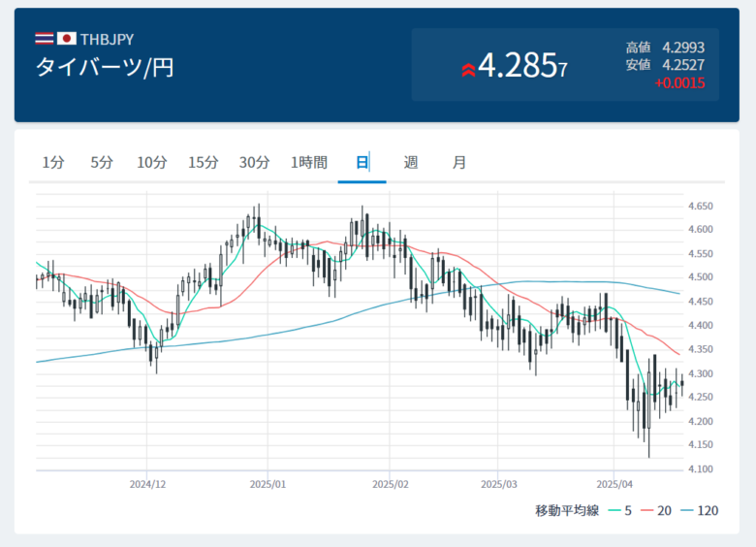The image size is (756, 547).
Task: Click the red up-arrow price indicator
Action: (468, 67)
